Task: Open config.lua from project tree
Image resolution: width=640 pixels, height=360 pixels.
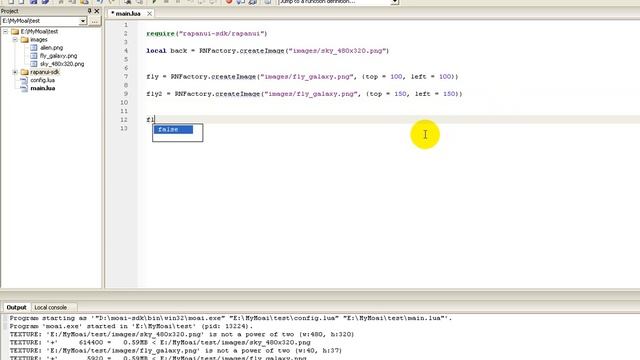Action: coord(42,80)
